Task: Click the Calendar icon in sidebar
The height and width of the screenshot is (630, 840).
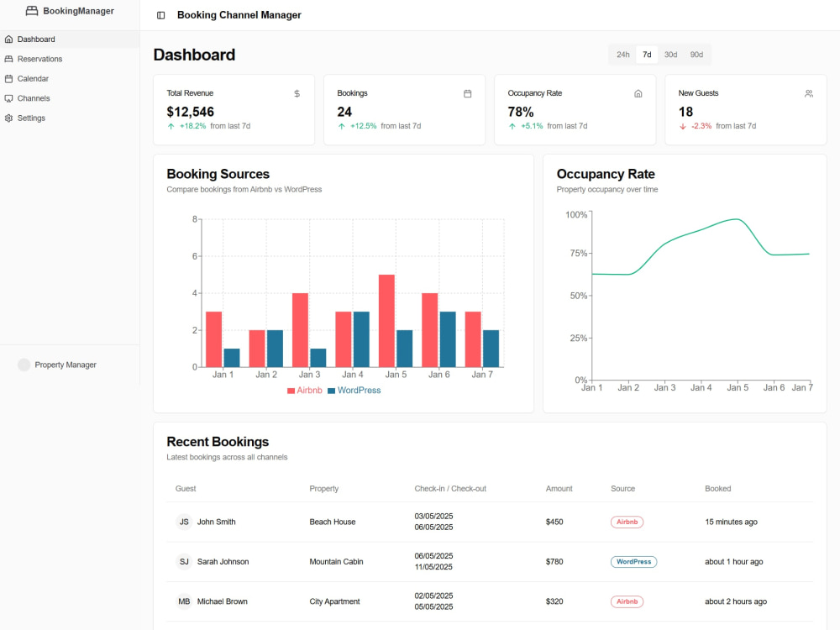Action: click(x=8, y=79)
